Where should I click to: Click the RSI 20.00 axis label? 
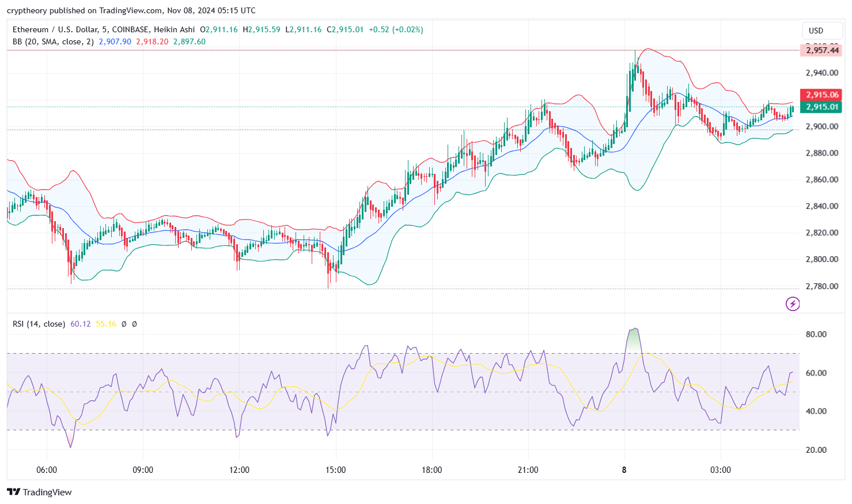(816, 450)
